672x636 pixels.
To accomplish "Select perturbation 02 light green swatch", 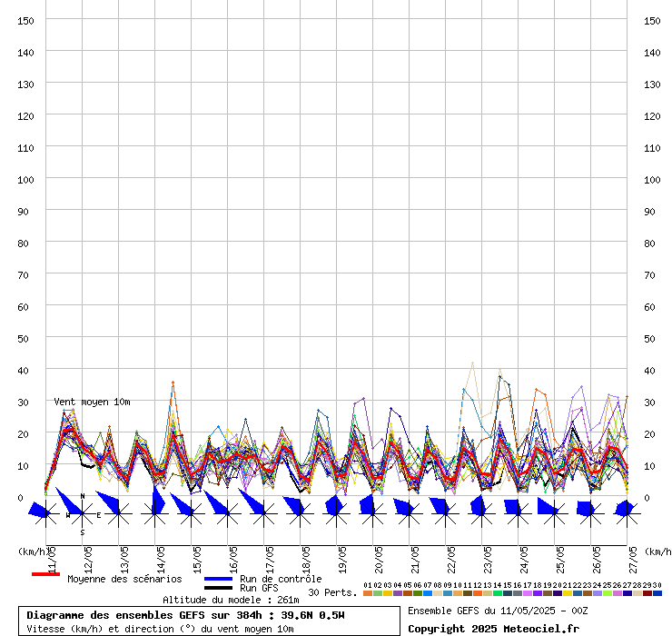I will click(x=378, y=593).
